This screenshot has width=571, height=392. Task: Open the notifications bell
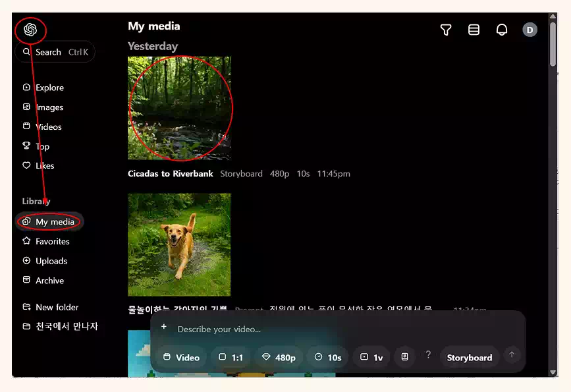(x=502, y=30)
